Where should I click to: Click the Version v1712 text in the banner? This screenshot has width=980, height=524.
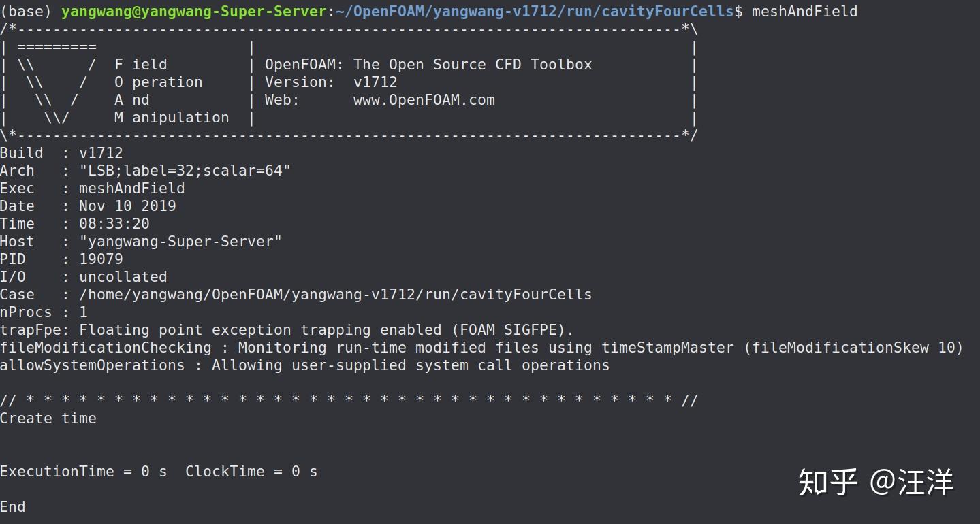[375, 82]
